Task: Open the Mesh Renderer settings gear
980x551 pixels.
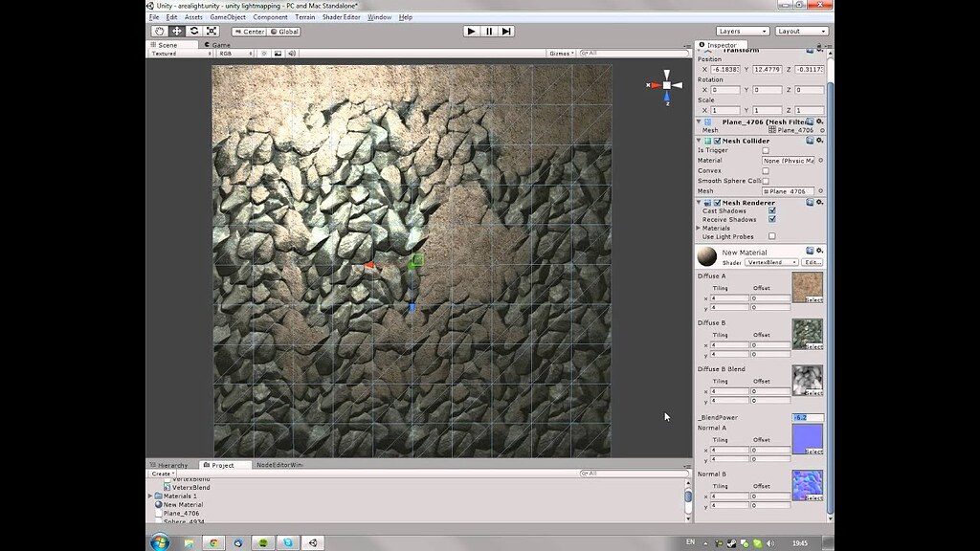Action: [x=820, y=203]
